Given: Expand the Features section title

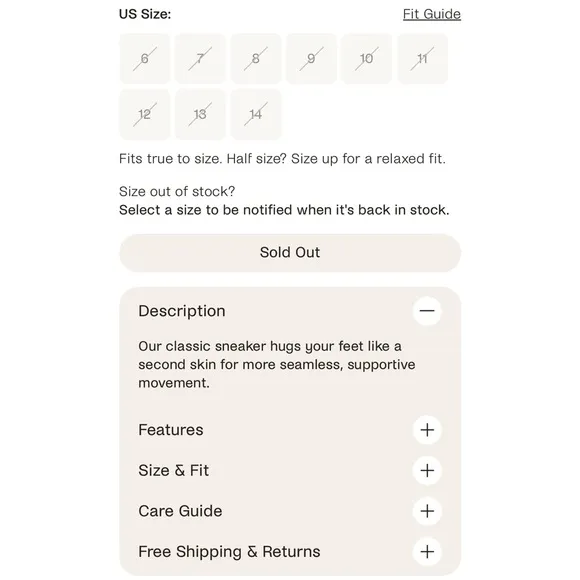Looking at the screenshot, I should pyautogui.click(x=171, y=430).
